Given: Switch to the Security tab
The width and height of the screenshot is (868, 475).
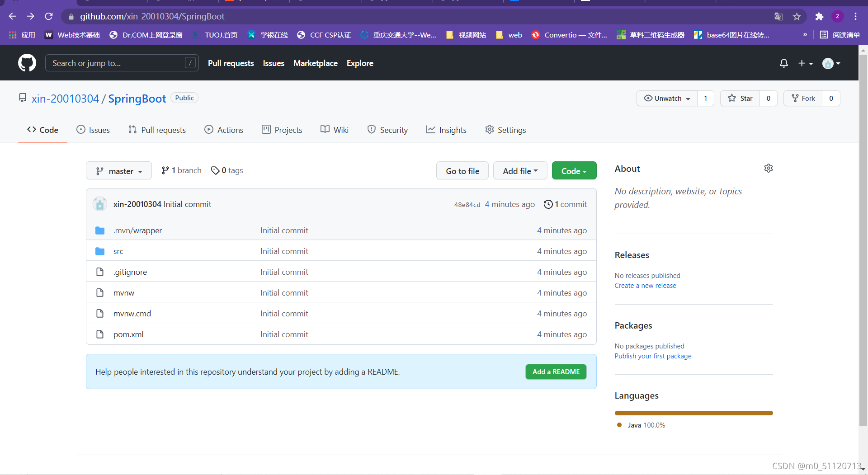Looking at the screenshot, I should tap(387, 130).
